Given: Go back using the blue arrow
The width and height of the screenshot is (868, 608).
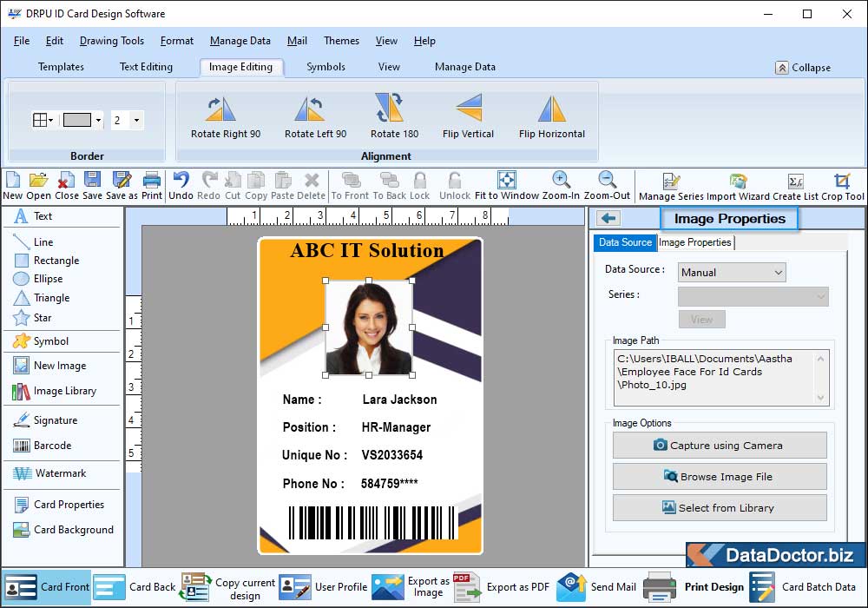Looking at the screenshot, I should point(608,218).
